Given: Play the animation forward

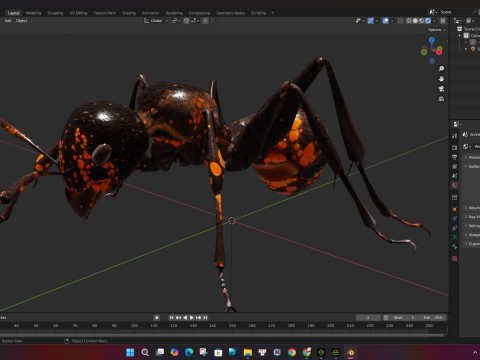Looking at the screenshot, I should point(192,318).
